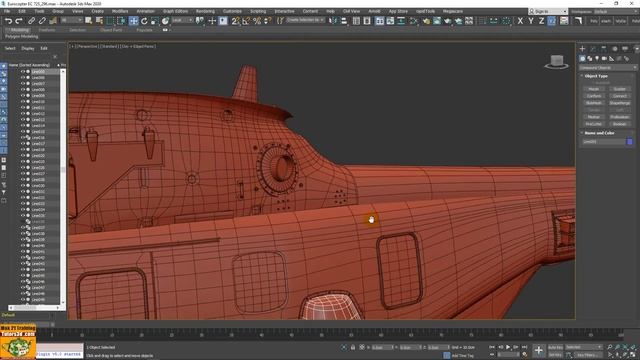Switch to the Object Paint ribbon tab
Screen dimensions: 640x360
[x=111, y=30]
